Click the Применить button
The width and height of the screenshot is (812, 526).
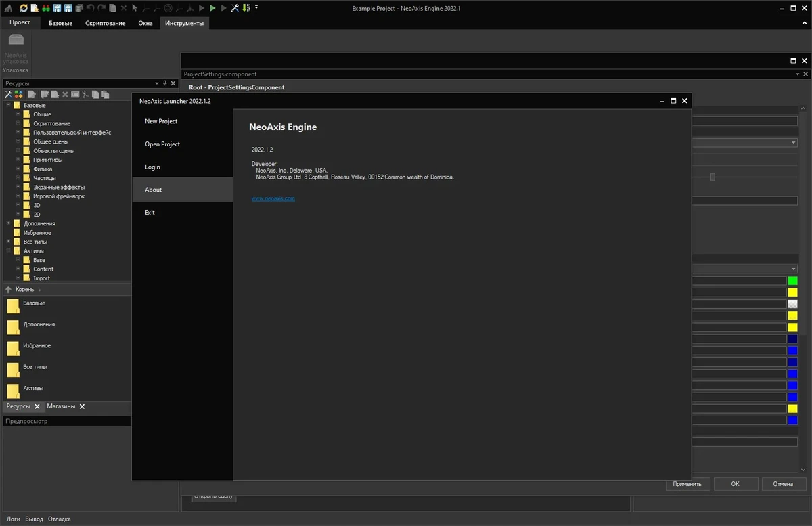point(688,484)
